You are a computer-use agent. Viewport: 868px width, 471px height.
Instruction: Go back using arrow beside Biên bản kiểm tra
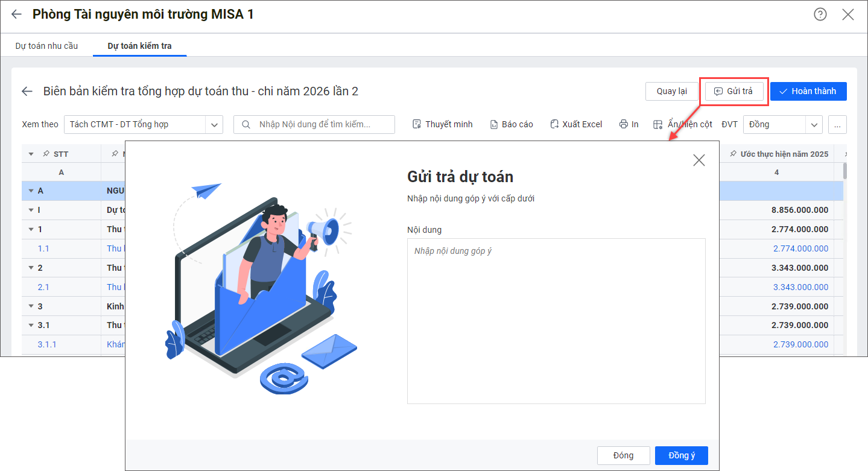tap(27, 92)
